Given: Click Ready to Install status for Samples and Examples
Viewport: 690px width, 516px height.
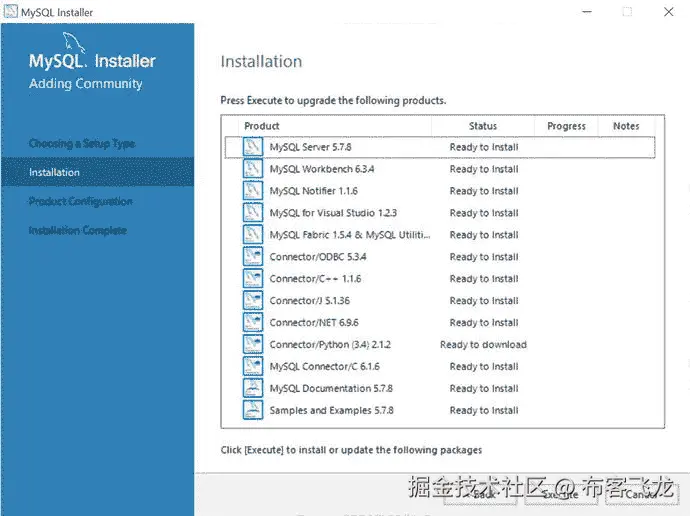Looking at the screenshot, I should (x=484, y=410).
